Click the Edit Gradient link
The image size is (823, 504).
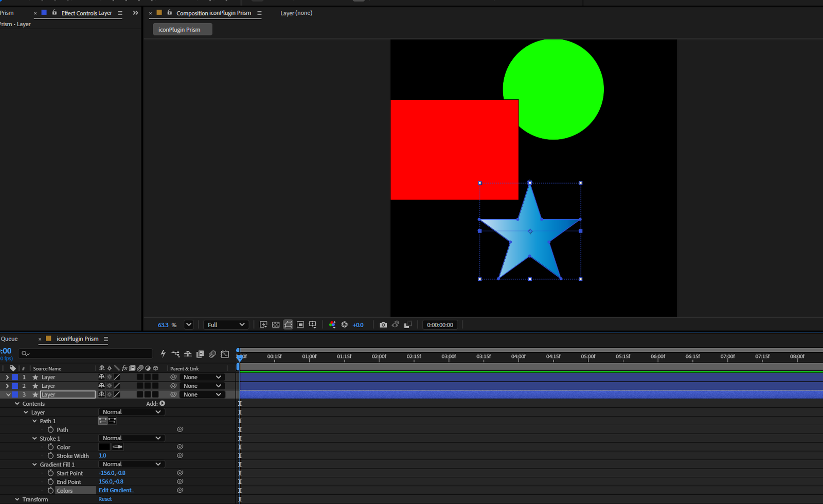[116, 490]
